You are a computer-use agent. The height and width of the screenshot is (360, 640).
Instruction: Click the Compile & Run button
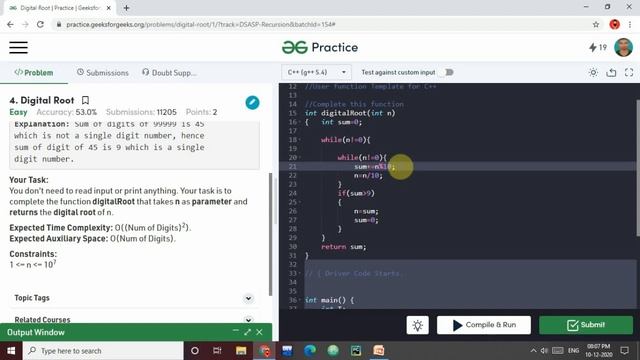[x=484, y=325]
